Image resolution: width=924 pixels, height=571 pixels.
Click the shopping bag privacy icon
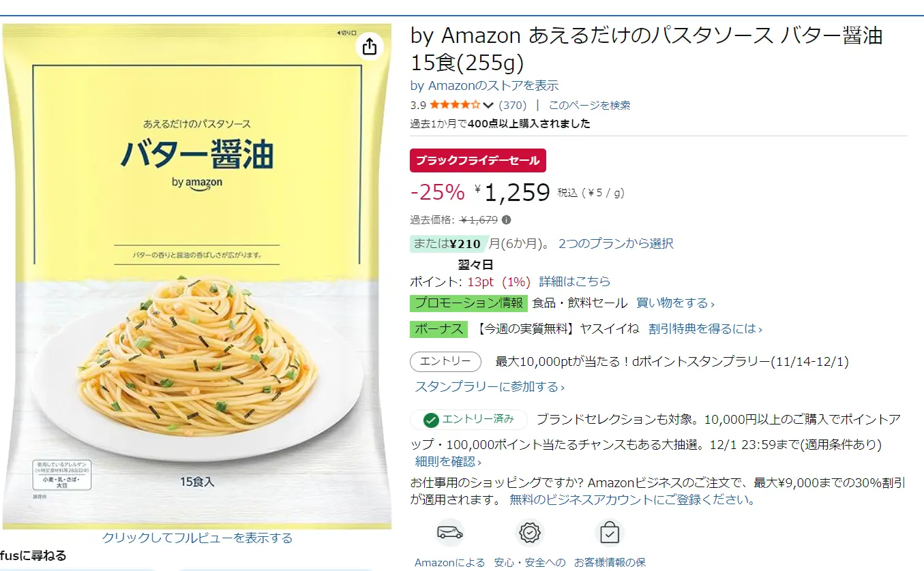pos(609,532)
